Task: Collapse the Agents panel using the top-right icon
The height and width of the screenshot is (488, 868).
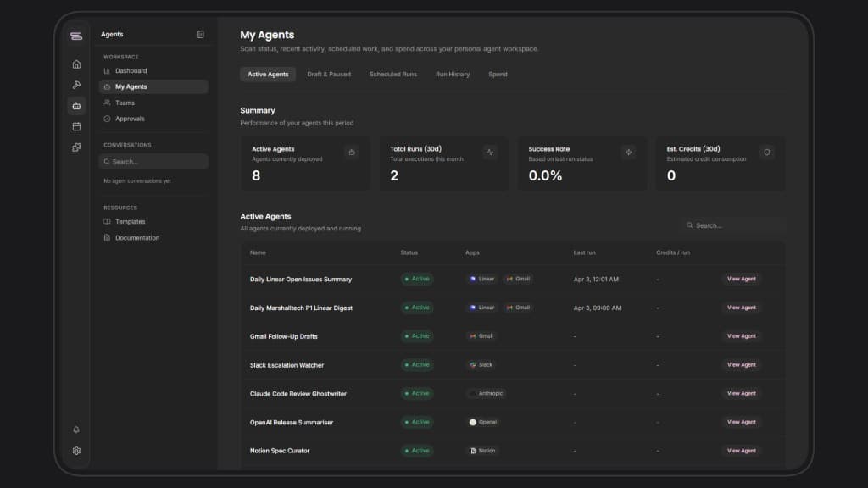Action: coord(200,34)
